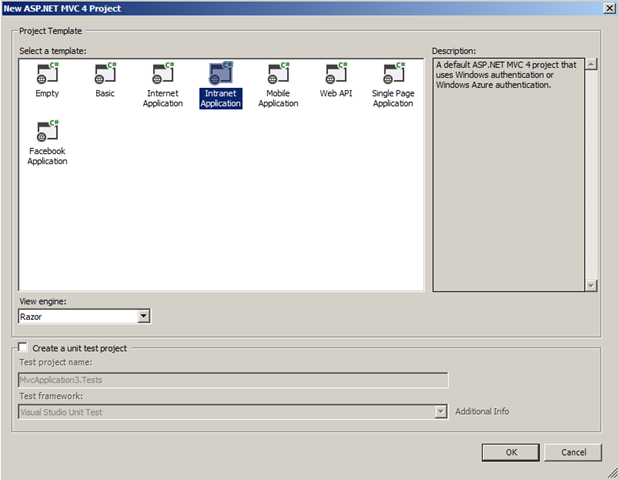Screen dimensions: 619x480
Task: Close the New ASP.NET MVC 4 Project dialog
Action: point(609,8)
